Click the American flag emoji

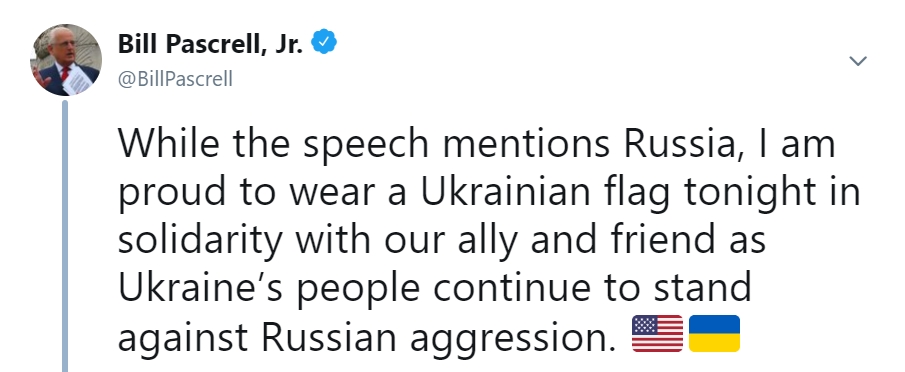[x=657, y=333]
